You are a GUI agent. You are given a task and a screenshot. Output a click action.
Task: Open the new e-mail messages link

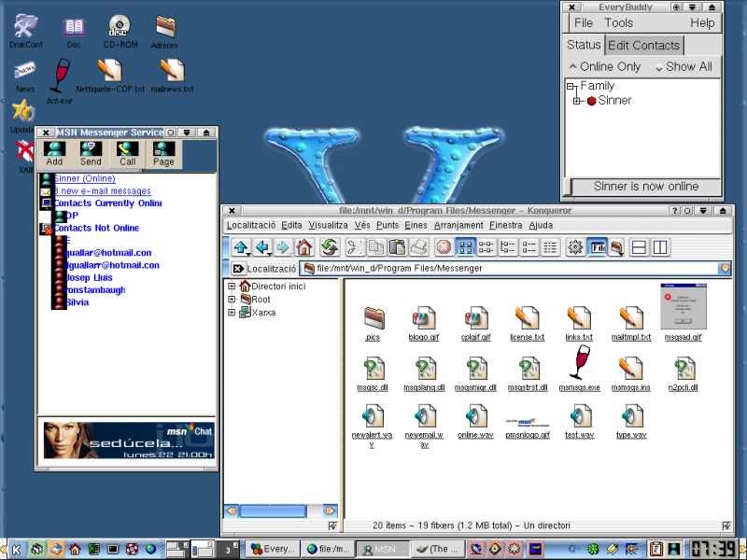102,191
